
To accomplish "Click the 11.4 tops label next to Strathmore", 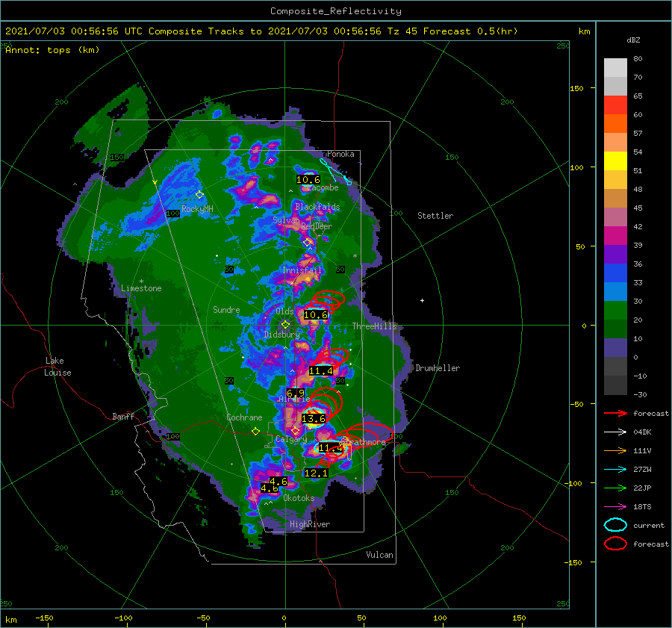I will click(331, 448).
